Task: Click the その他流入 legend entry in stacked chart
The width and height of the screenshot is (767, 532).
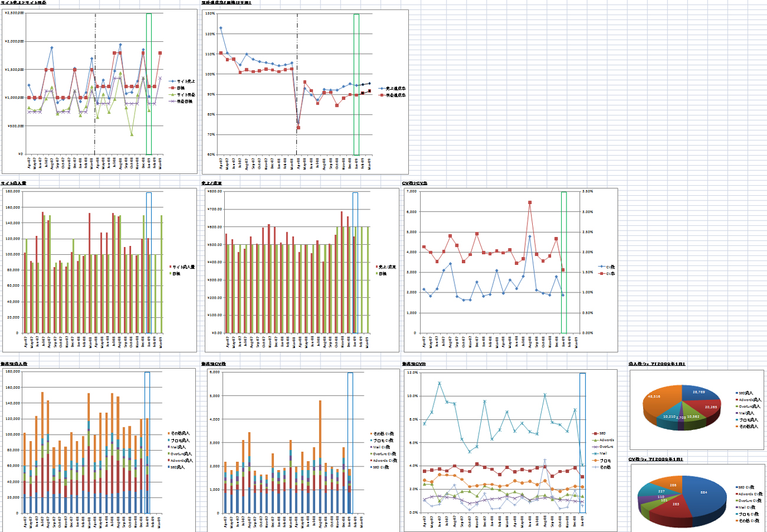Action: [x=181, y=434]
